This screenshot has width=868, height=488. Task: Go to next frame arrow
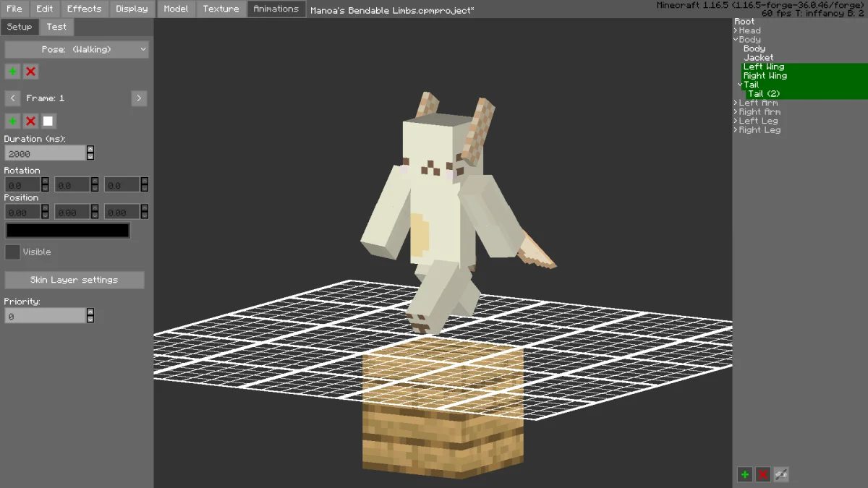tap(140, 98)
